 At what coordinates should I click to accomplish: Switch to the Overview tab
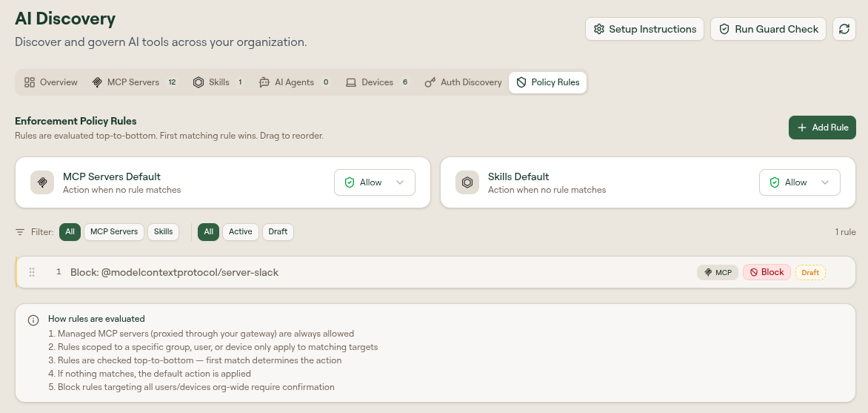tap(51, 82)
